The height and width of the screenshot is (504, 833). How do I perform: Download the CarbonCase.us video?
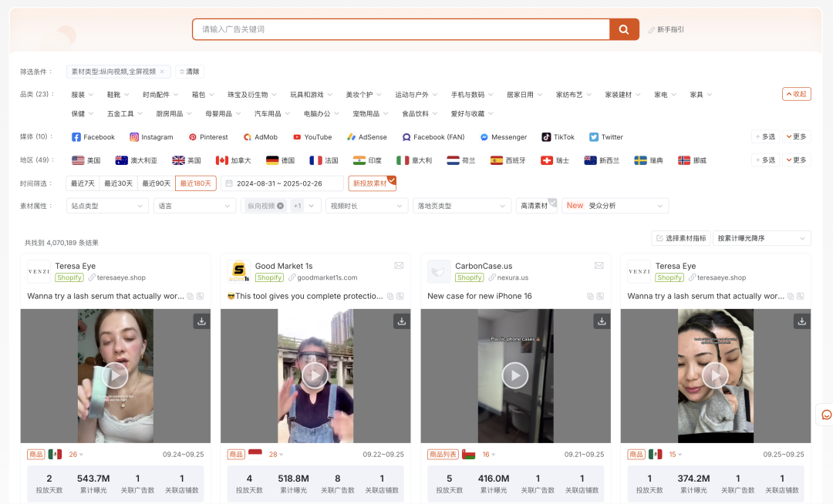[x=602, y=321]
